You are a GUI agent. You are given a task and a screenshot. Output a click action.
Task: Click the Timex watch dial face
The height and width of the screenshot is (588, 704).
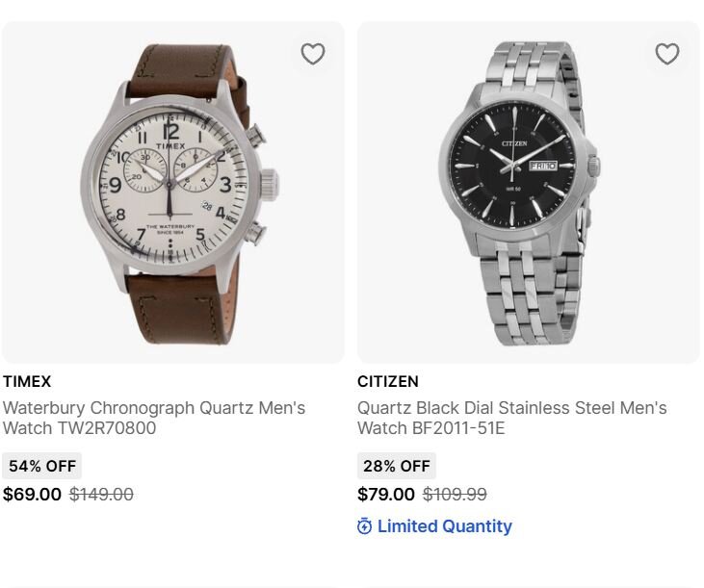tap(170, 185)
